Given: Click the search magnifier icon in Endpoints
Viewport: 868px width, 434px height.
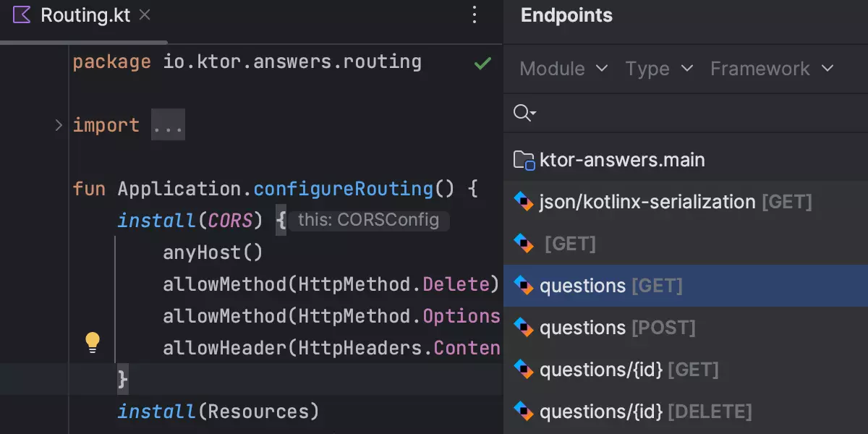Looking at the screenshot, I should [x=523, y=113].
